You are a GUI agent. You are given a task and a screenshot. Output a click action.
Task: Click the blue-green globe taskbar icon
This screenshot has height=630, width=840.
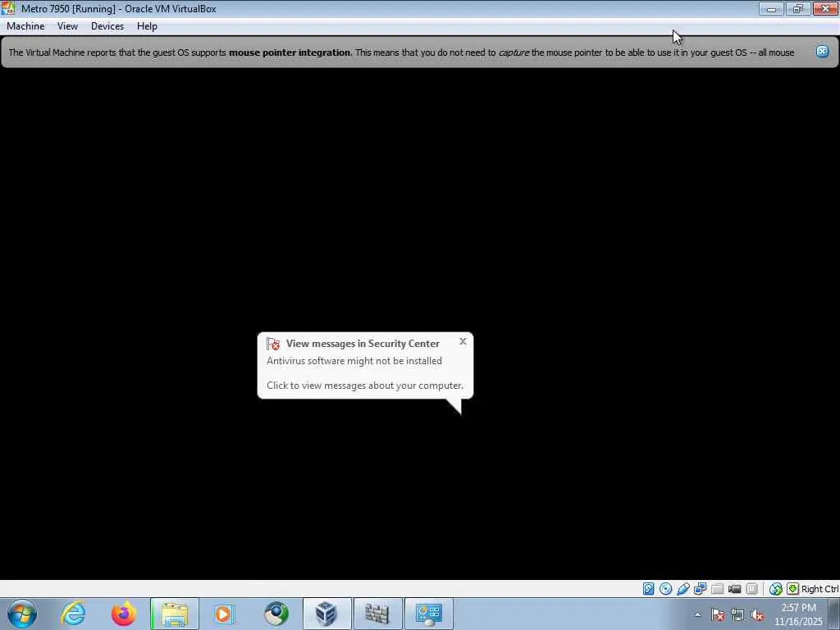pos(276,614)
